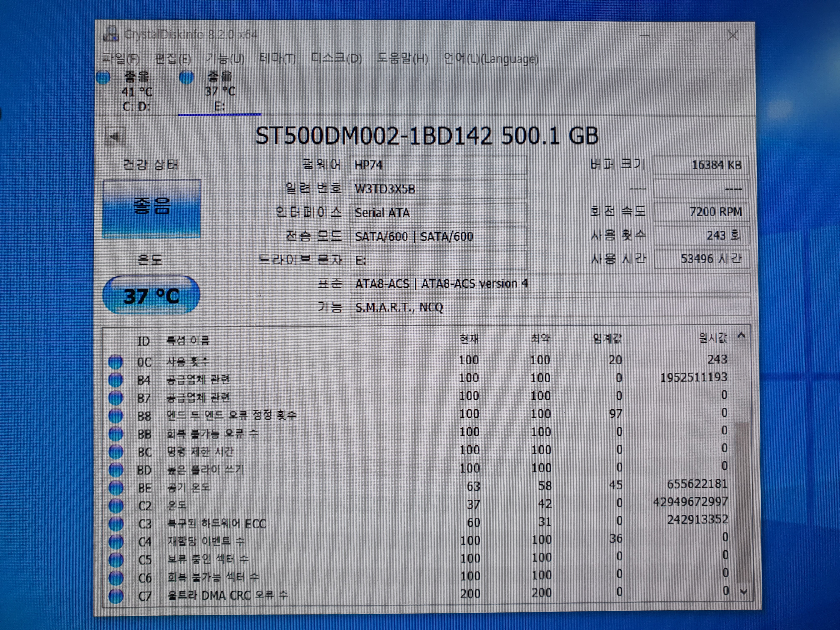Click the status orb of row C4
The height and width of the screenshot is (630, 840).
[x=116, y=541]
